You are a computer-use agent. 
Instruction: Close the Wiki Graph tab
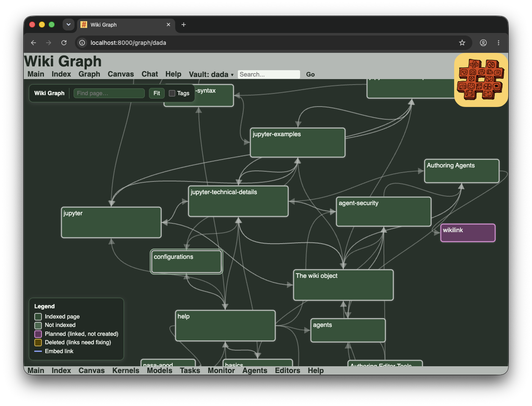coord(168,25)
